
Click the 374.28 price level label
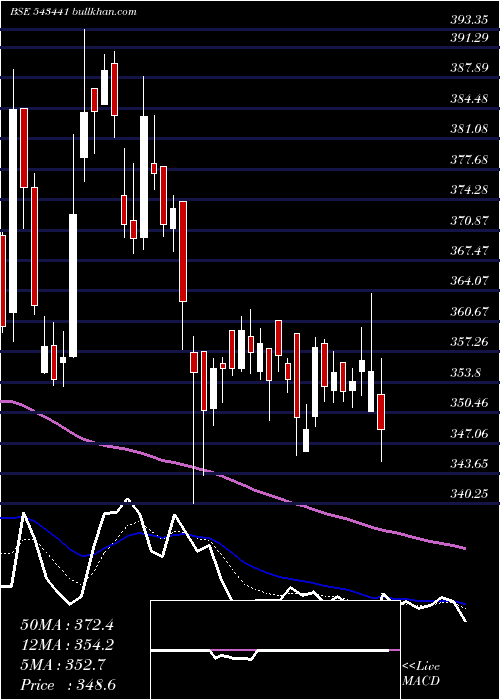pyautogui.click(x=469, y=190)
